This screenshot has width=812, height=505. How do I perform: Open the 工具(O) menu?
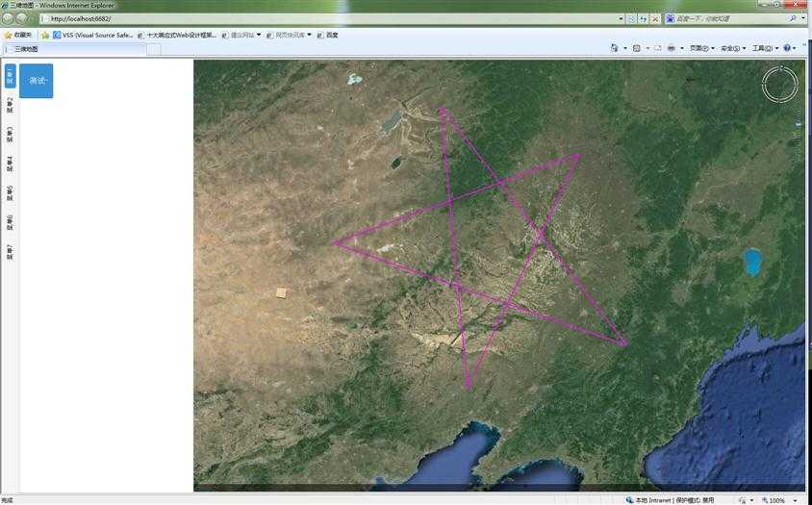[x=765, y=48]
